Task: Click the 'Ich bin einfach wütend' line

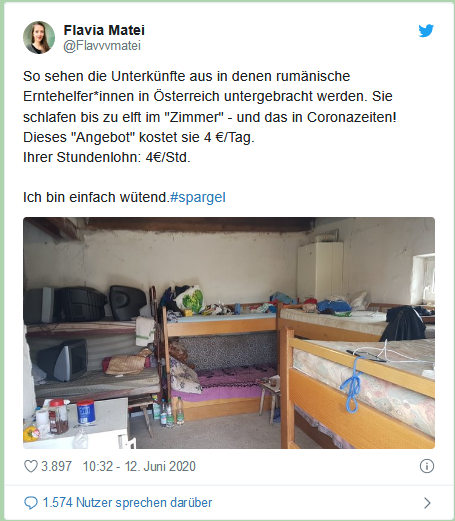Action: point(96,197)
